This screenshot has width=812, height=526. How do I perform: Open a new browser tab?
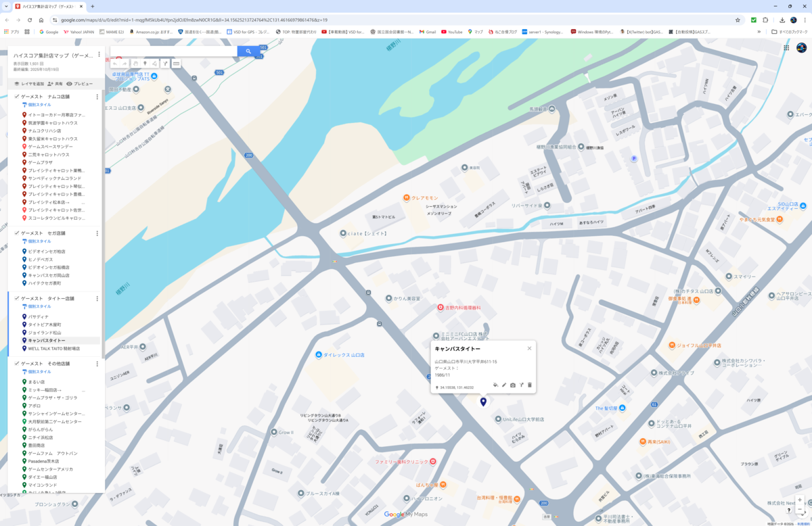coord(93,6)
